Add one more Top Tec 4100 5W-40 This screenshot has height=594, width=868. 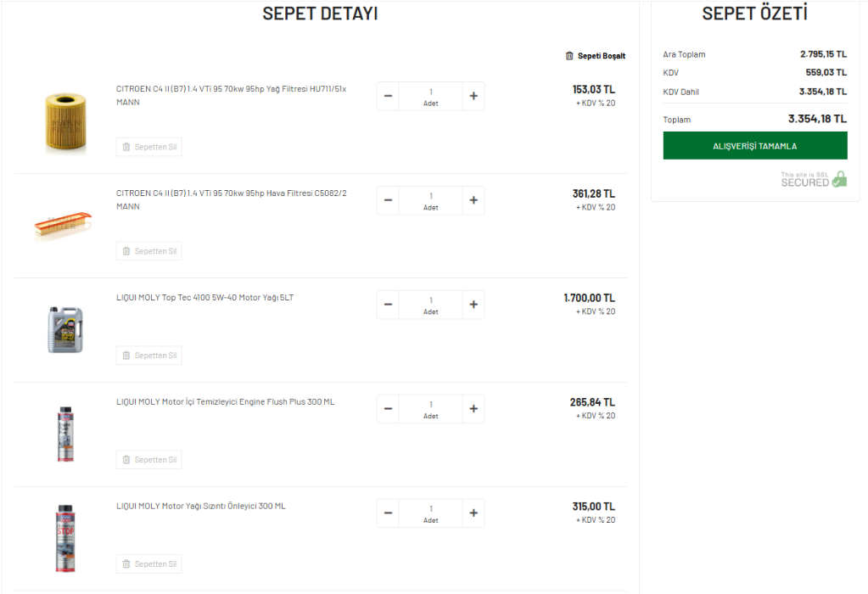point(473,305)
